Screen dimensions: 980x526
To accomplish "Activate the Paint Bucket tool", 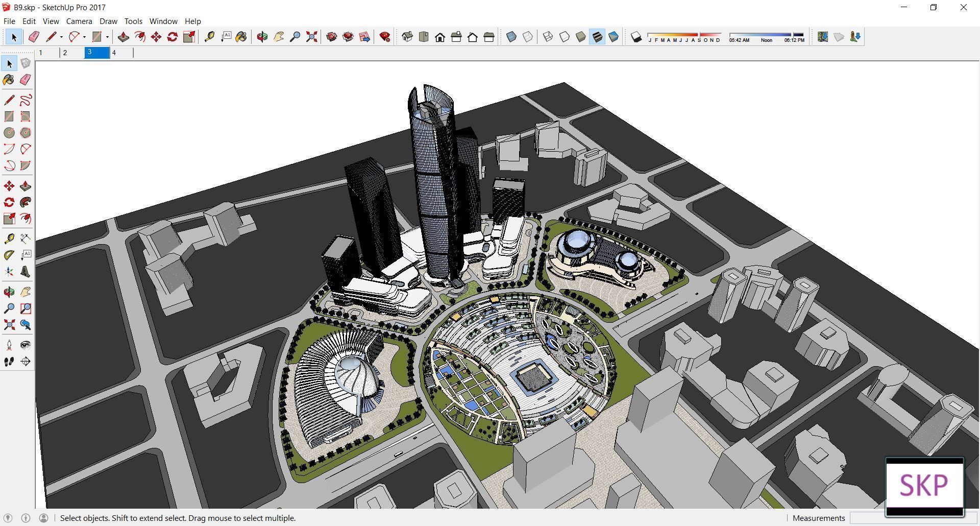I will [x=241, y=37].
